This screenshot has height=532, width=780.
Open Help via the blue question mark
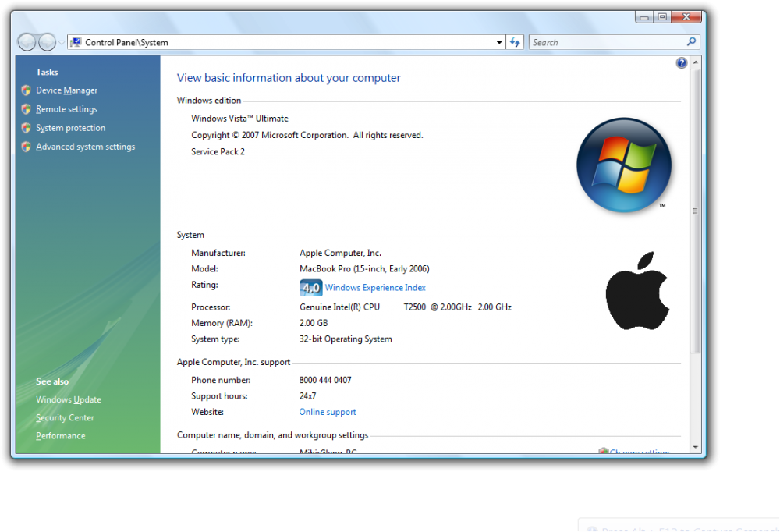click(682, 63)
